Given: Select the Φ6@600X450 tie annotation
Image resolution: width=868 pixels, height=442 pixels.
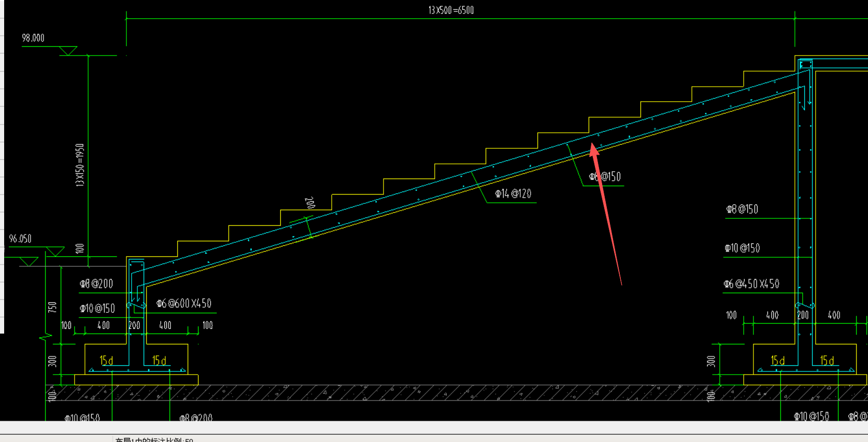Looking at the screenshot, I should click(x=184, y=303).
